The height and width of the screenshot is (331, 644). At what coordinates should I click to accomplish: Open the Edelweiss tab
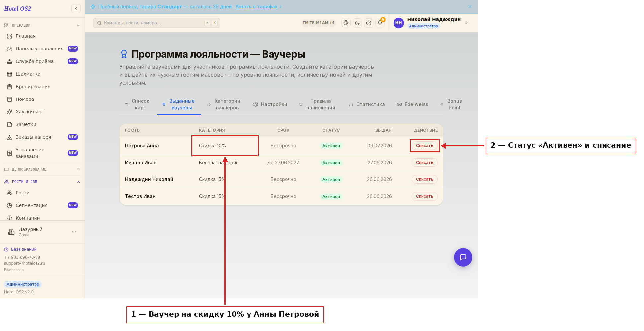coord(413,104)
